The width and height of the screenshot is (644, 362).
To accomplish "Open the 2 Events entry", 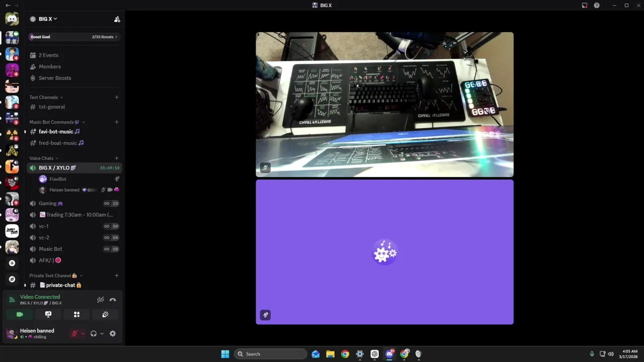I will (74, 55).
